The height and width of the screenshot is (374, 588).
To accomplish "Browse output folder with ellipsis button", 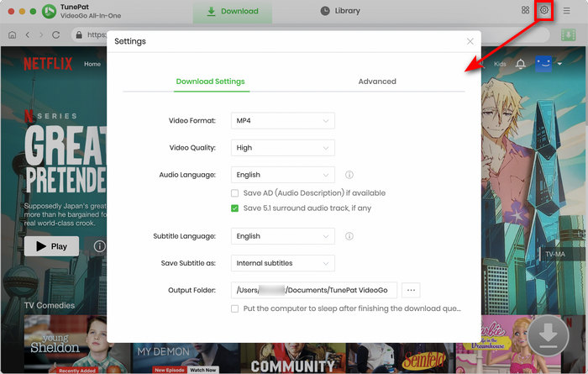I will [411, 290].
